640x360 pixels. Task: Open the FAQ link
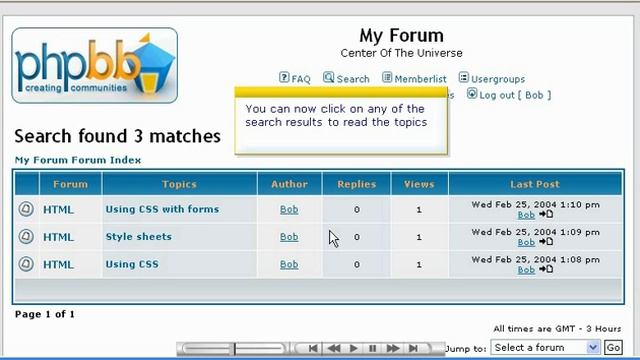(301, 79)
